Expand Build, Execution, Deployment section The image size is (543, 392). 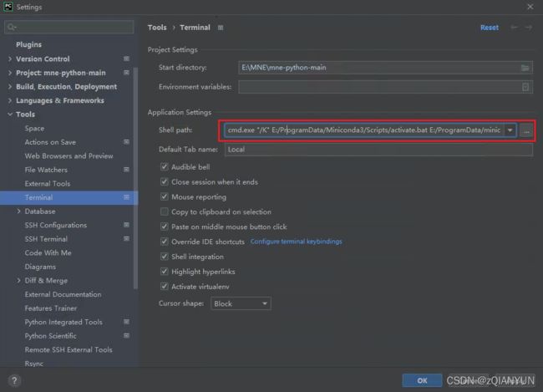pyautogui.click(x=10, y=87)
